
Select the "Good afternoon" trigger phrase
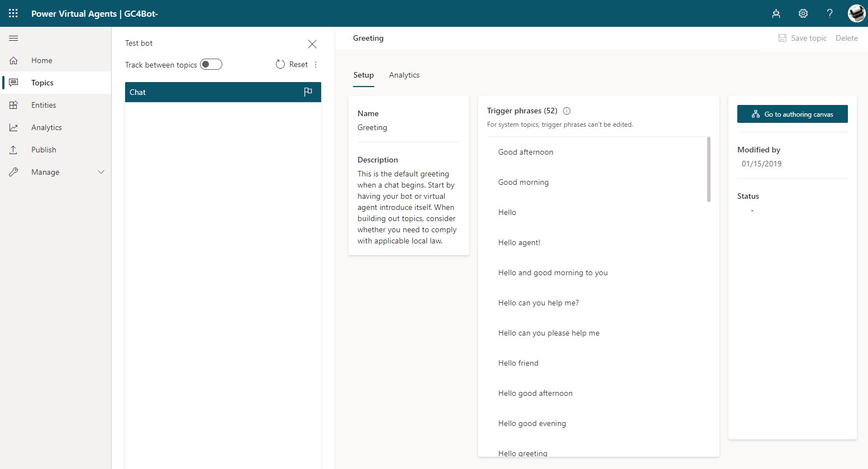[x=526, y=152]
